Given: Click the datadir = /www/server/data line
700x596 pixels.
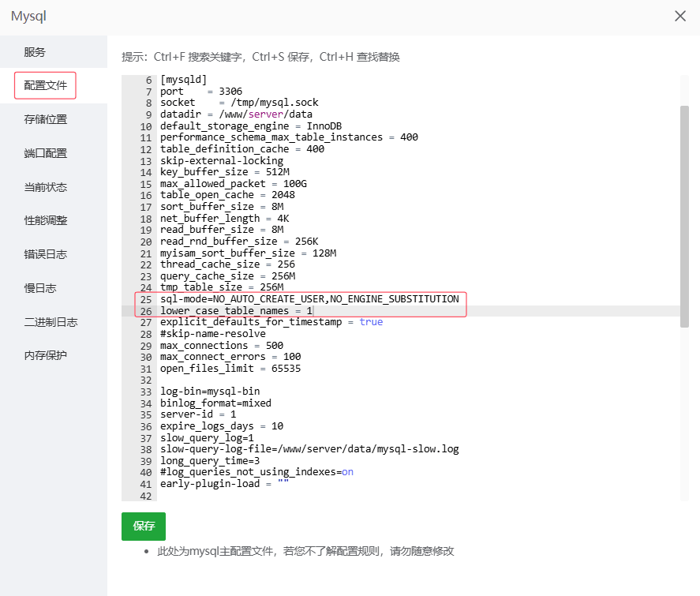Looking at the screenshot, I should (236, 114).
